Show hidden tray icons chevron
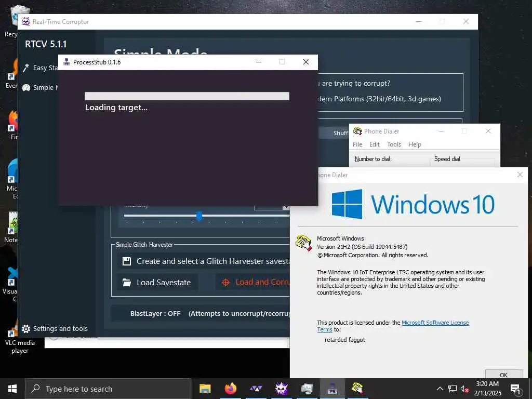532x399 pixels. point(440,389)
